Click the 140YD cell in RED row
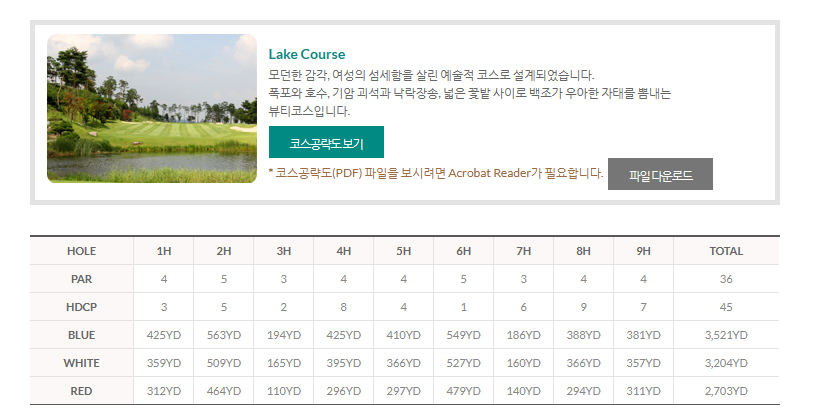The image size is (815, 419). pos(523,391)
